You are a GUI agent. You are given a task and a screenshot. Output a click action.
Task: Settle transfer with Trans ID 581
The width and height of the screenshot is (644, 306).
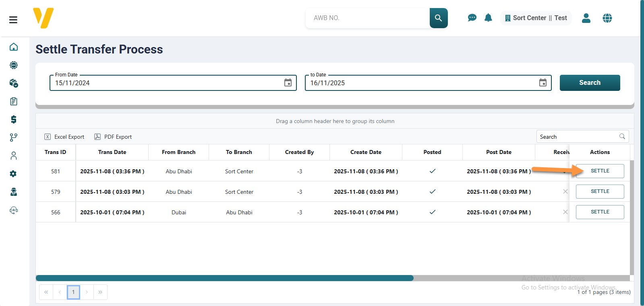[600, 171]
